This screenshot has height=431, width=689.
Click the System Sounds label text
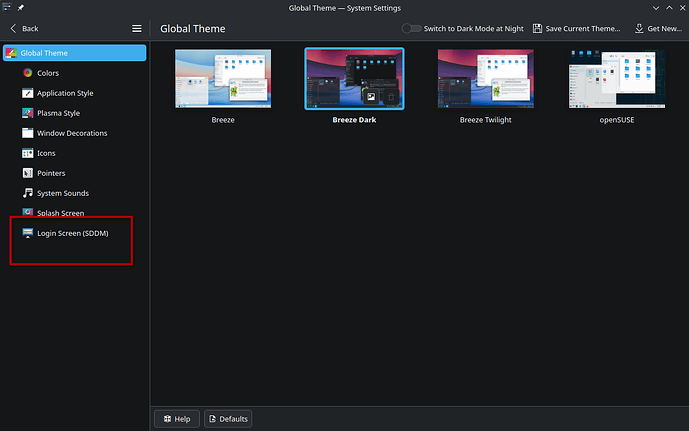click(63, 193)
